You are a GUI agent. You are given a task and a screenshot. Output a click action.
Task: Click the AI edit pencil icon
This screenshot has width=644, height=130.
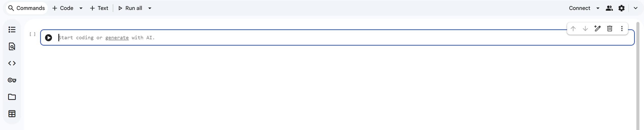coord(598,29)
